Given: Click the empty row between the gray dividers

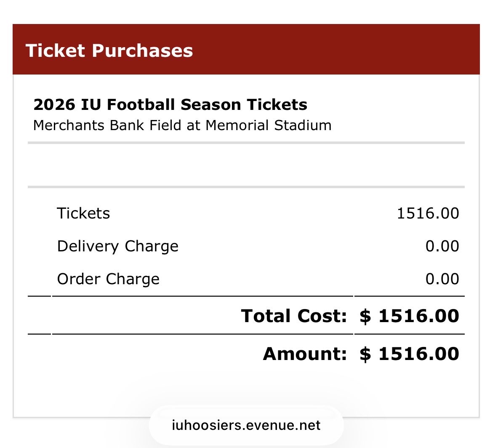Looking at the screenshot, I should point(246,165).
